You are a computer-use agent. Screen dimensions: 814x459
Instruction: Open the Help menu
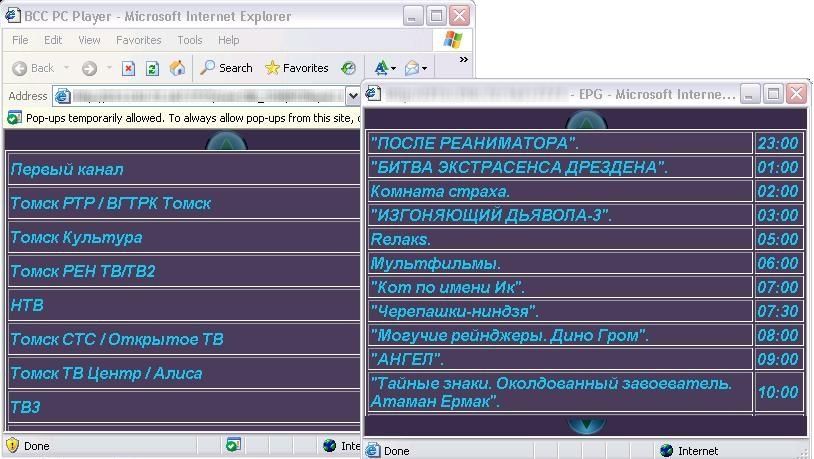click(228, 40)
